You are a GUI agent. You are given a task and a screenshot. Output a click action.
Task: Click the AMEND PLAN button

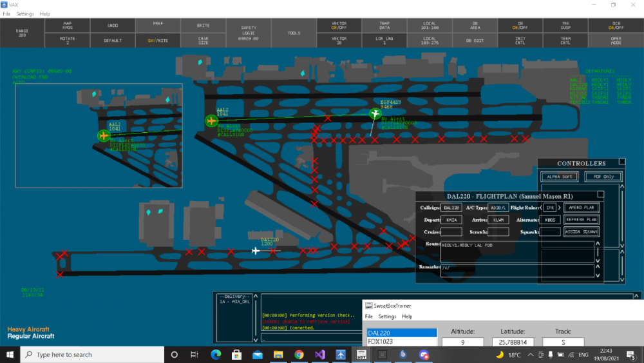coord(581,208)
